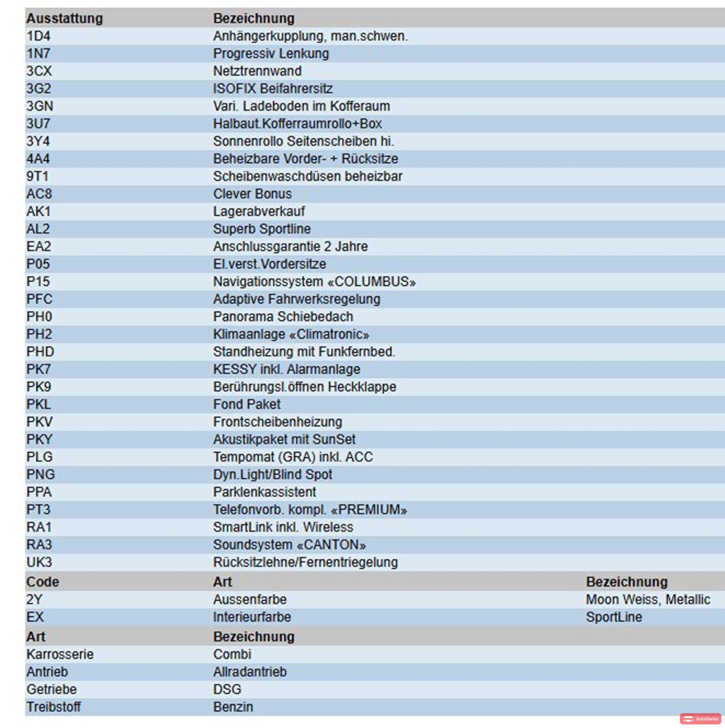This screenshot has height=728, width=725.
Task: Click "Anhängerkupplung, man.schwen." description
Action: (310, 36)
